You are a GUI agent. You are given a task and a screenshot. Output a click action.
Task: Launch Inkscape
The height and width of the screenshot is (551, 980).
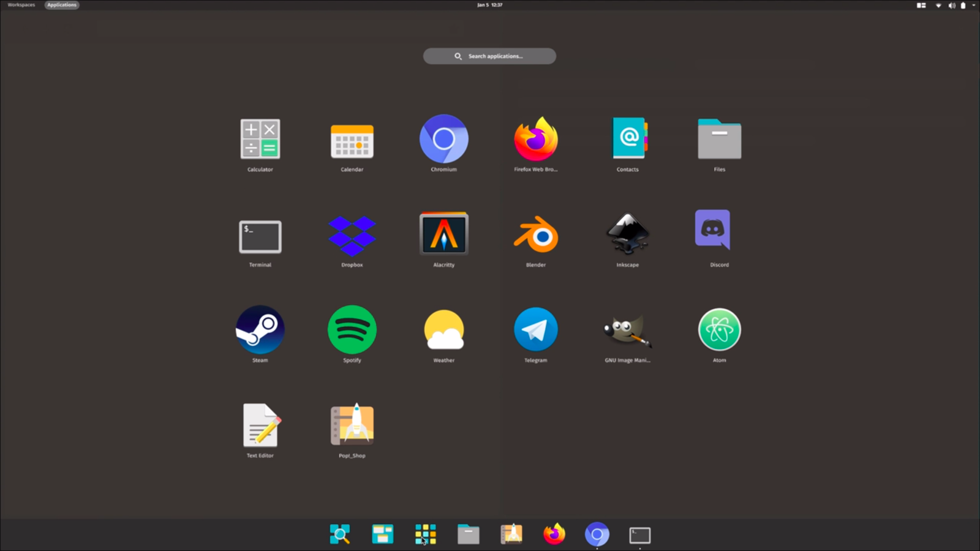click(627, 234)
